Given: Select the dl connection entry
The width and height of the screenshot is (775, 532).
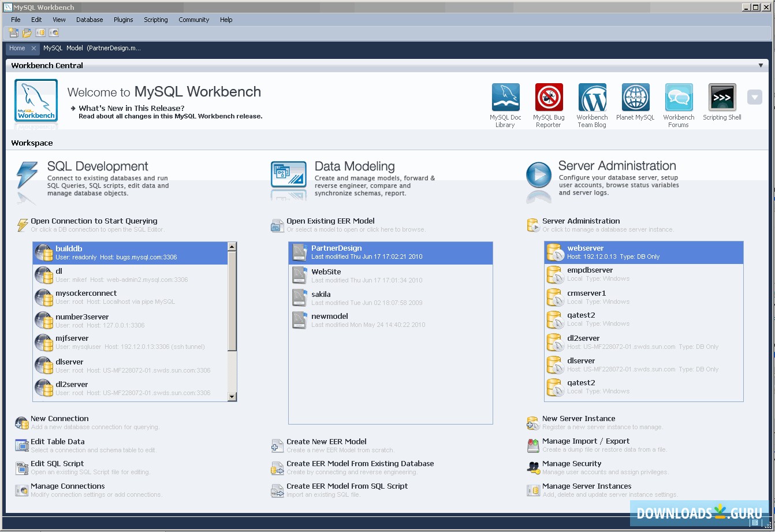Looking at the screenshot, I should click(131, 275).
